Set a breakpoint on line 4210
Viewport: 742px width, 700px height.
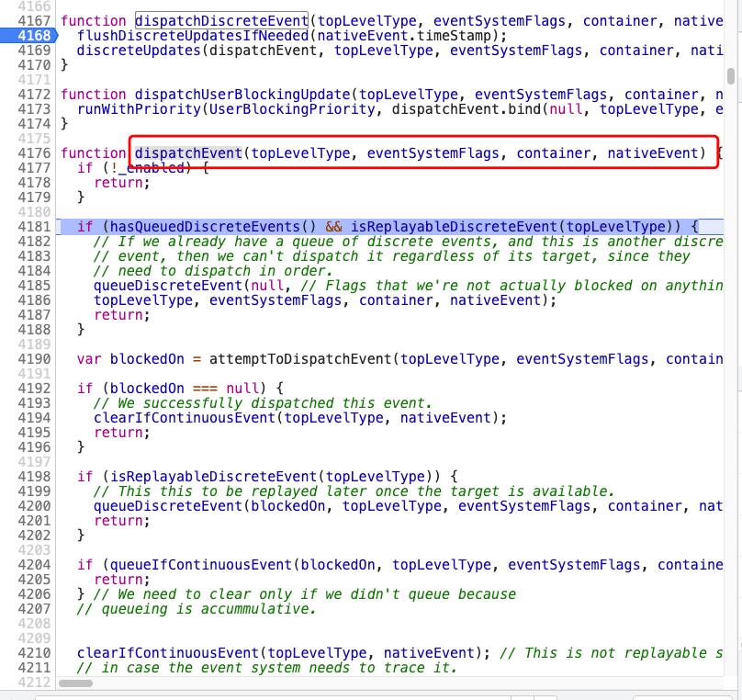click(x=34, y=652)
